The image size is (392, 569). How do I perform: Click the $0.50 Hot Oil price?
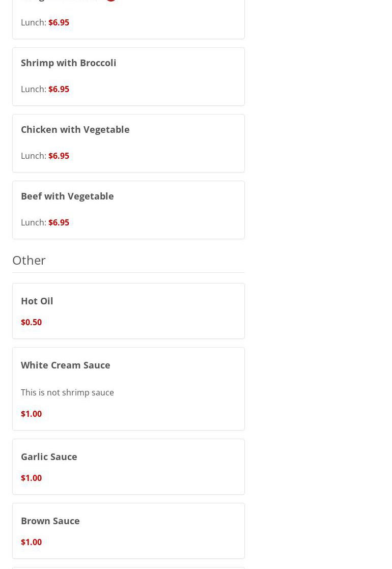tap(31, 322)
